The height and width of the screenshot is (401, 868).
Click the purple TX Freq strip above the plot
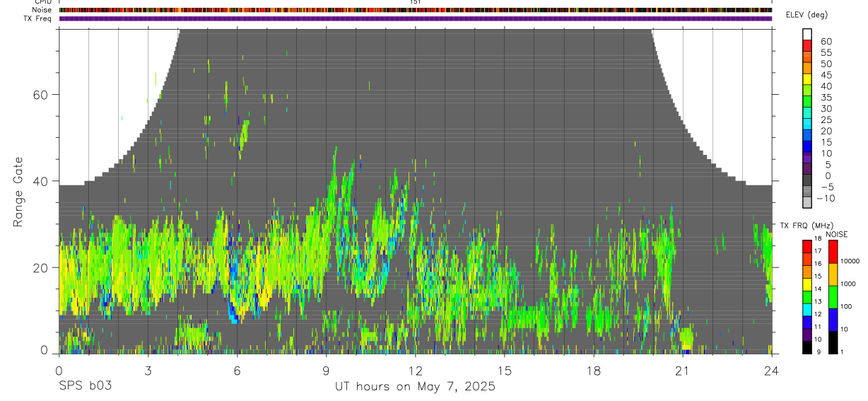click(x=416, y=18)
